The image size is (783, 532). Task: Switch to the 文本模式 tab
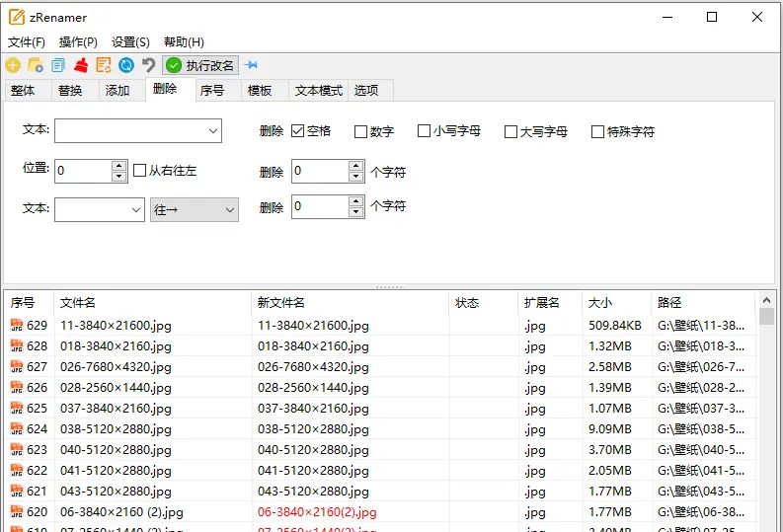pyautogui.click(x=319, y=91)
